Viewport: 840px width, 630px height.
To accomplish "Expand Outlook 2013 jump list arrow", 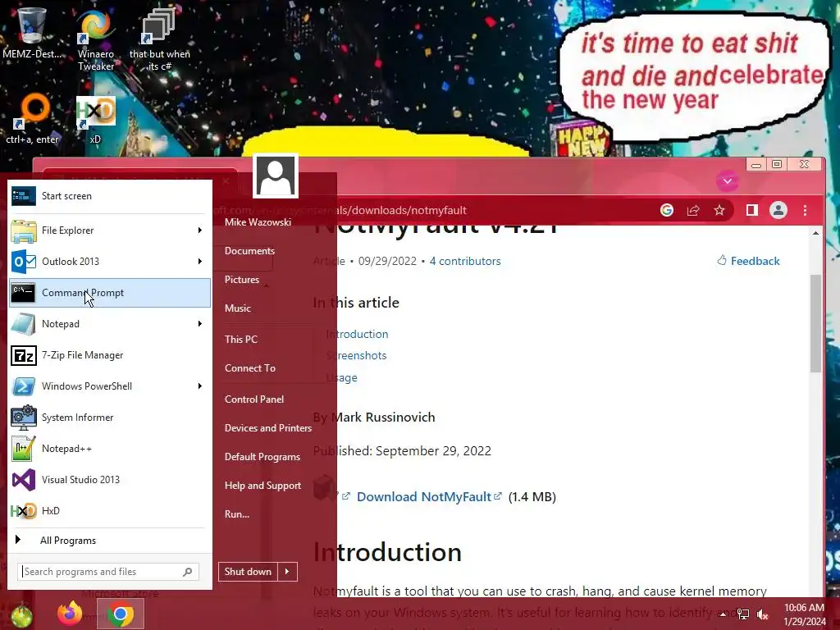I will coord(200,262).
